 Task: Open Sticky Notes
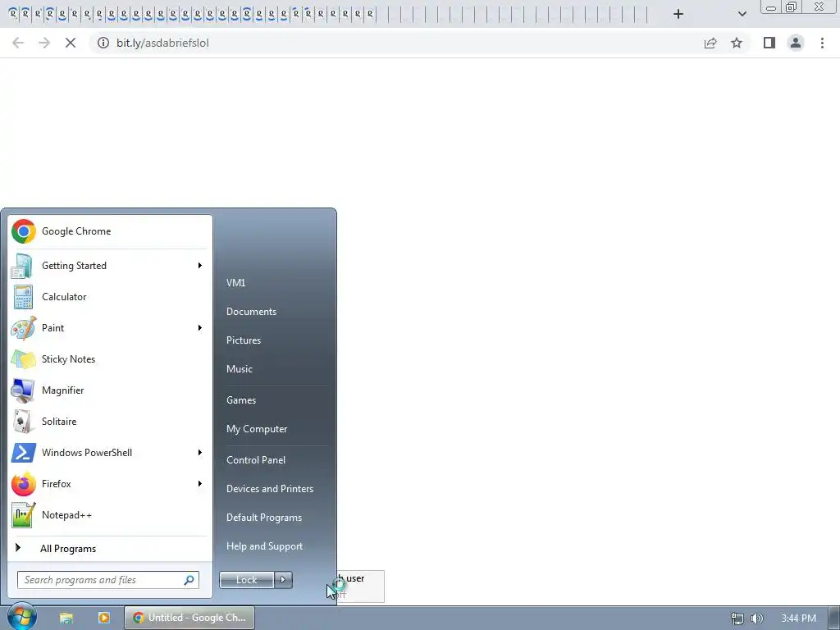[x=110, y=359]
